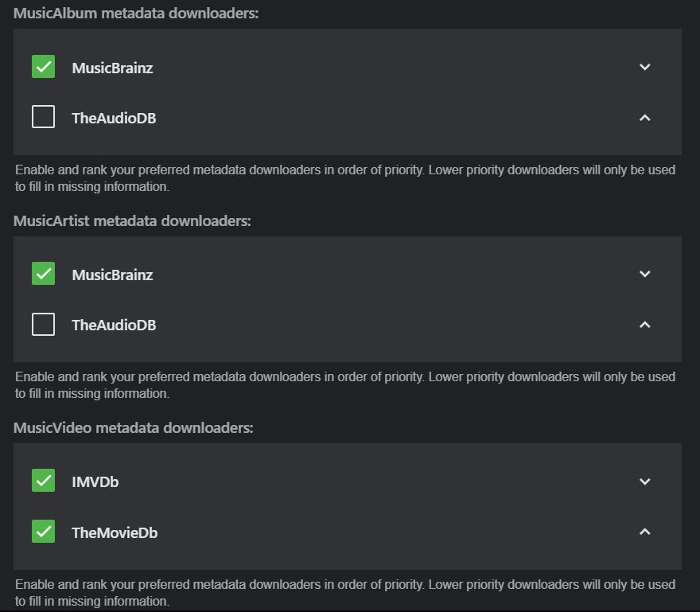
Task: Click MusicBrainz label in MusicAlbum section
Action: point(112,68)
